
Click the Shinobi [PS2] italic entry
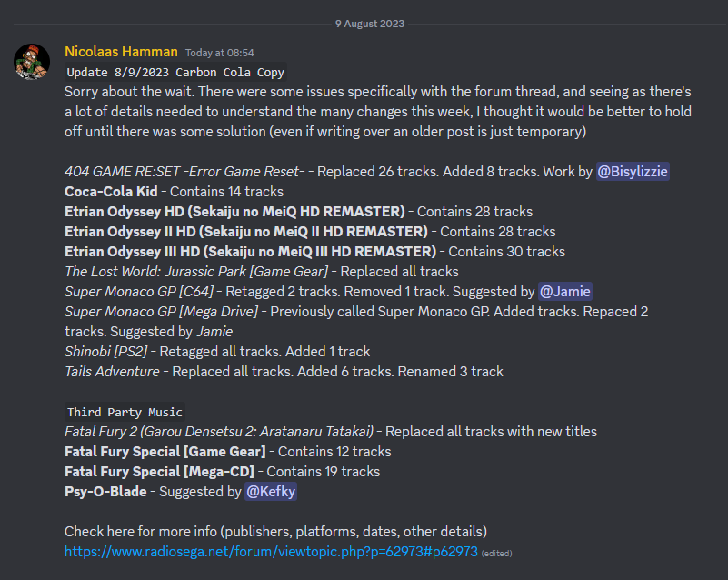coord(106,351)
